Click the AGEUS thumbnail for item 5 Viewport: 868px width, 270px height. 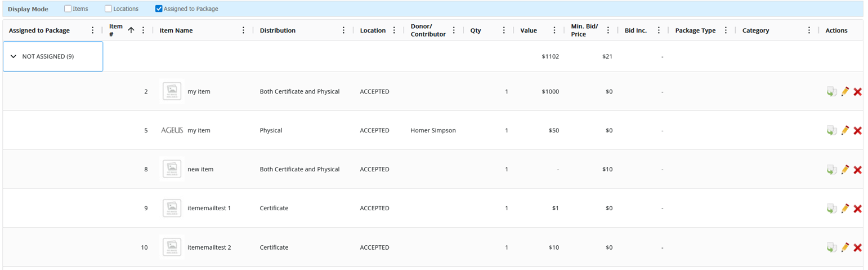pos(172,130)
